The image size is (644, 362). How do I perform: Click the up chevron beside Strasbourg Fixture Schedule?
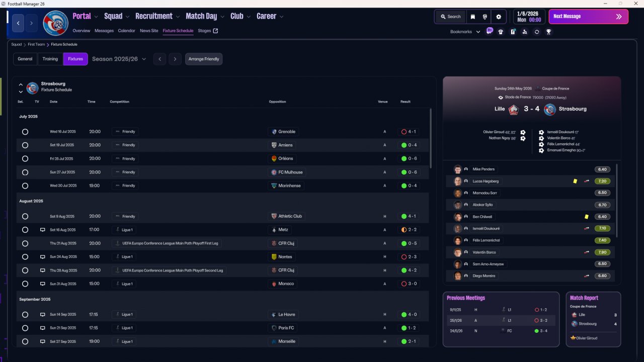(21, 84)
